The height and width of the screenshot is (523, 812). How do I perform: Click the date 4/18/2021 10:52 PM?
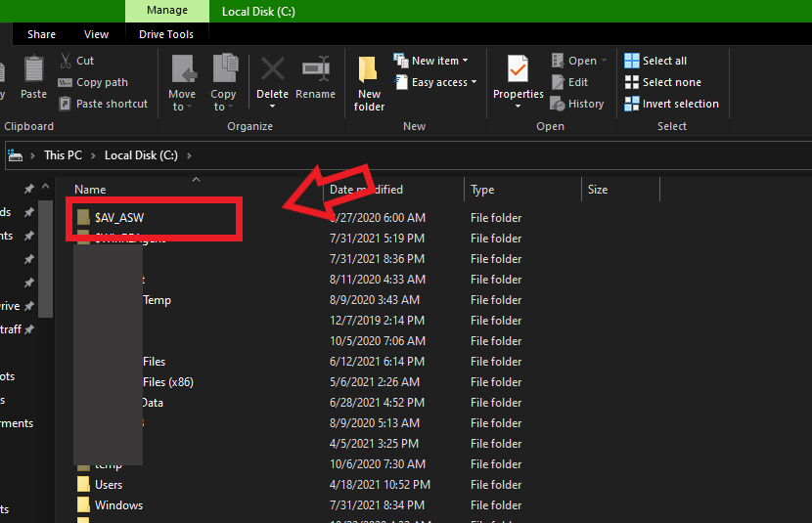pos(380,484)
